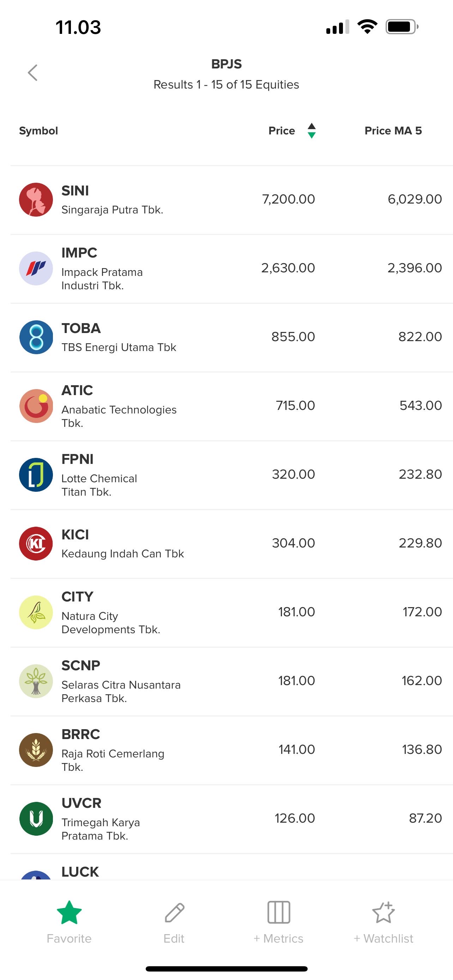The height and width of the screenshot is (980, 453).
Task: Sort by Price MA 5 column
Action: click(x=393, y=131)
